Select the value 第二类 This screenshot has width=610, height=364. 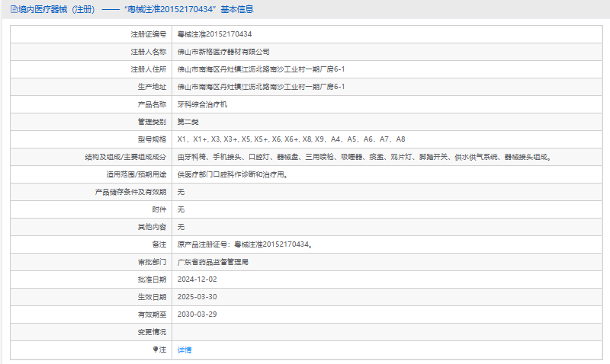pyautogui.click(x=188, y=122)
